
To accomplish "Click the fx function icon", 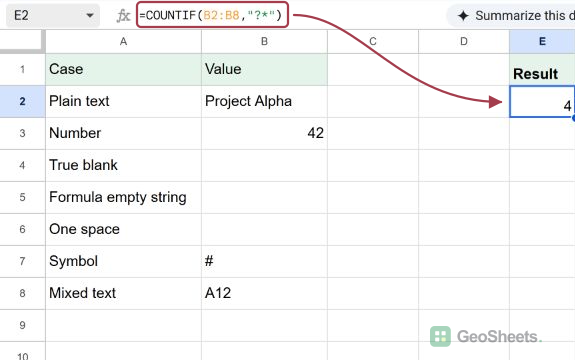I will pyautogui.click(x=123, y=16).
